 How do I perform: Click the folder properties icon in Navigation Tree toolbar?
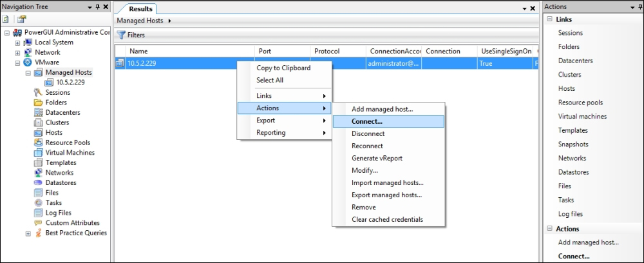coord(21,19)
